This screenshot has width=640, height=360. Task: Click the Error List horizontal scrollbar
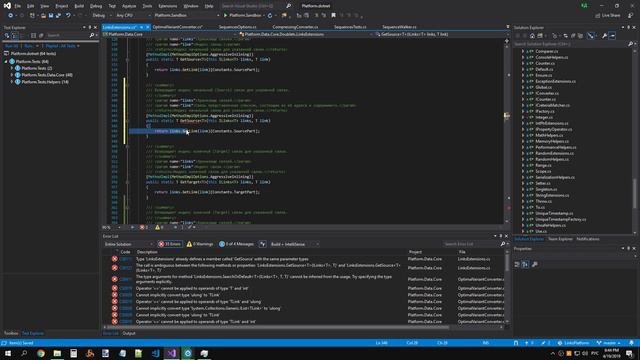(x=278, y=327)
